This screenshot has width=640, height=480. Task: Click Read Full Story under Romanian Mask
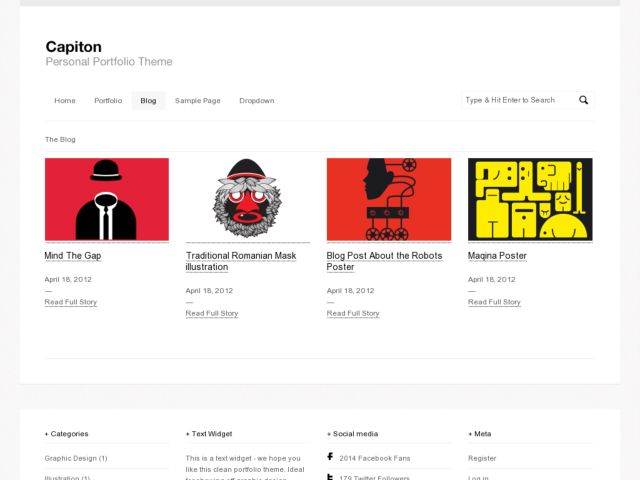point(212,313)
